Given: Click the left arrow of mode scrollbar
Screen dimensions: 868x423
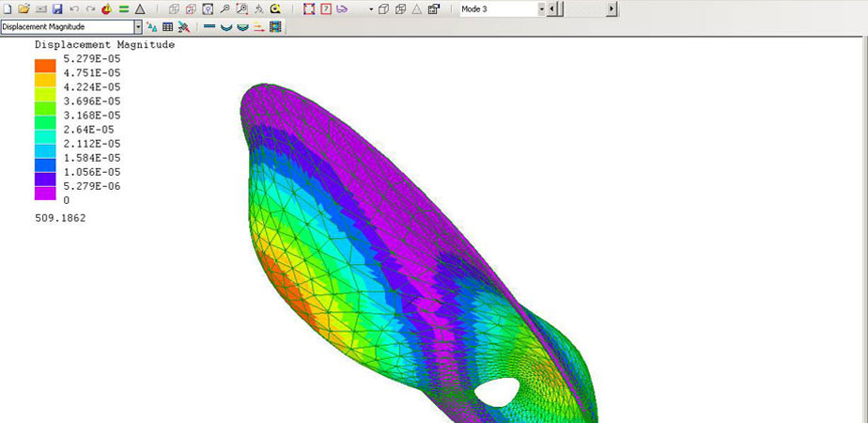Looking at the screenshot, I should pos(551,8).
